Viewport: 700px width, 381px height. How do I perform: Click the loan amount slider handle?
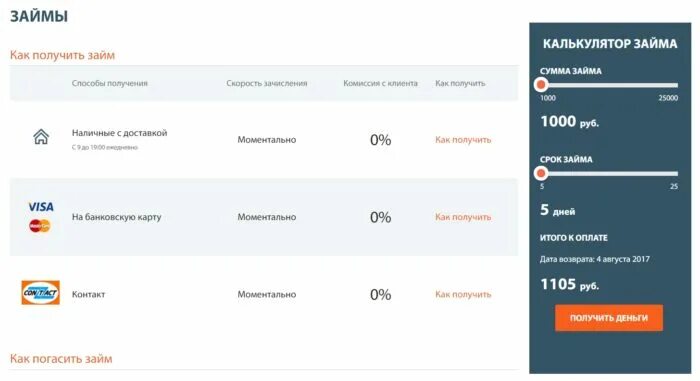click(x=541, y=84)
